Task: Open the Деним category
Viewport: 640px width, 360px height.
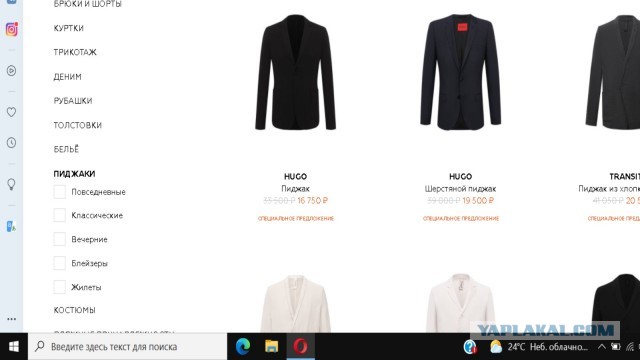Action: pos(67,77)
